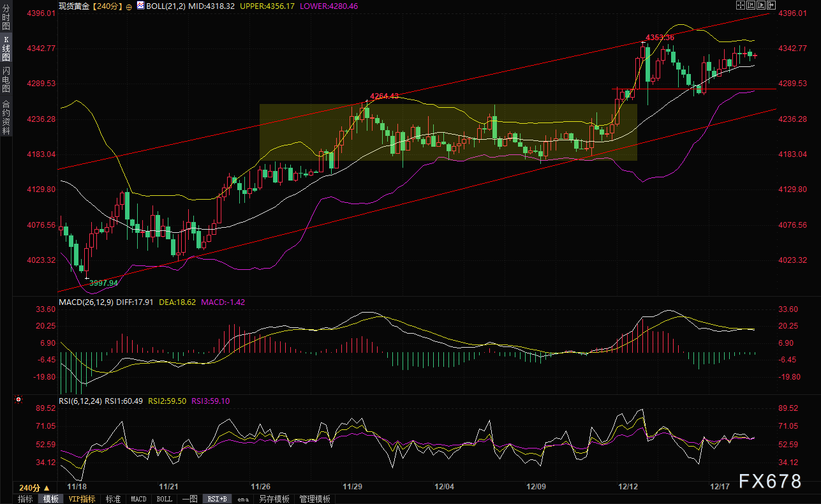Click the red marker icon beside RSI label
The image size is (821, 504).
(18, 401)
